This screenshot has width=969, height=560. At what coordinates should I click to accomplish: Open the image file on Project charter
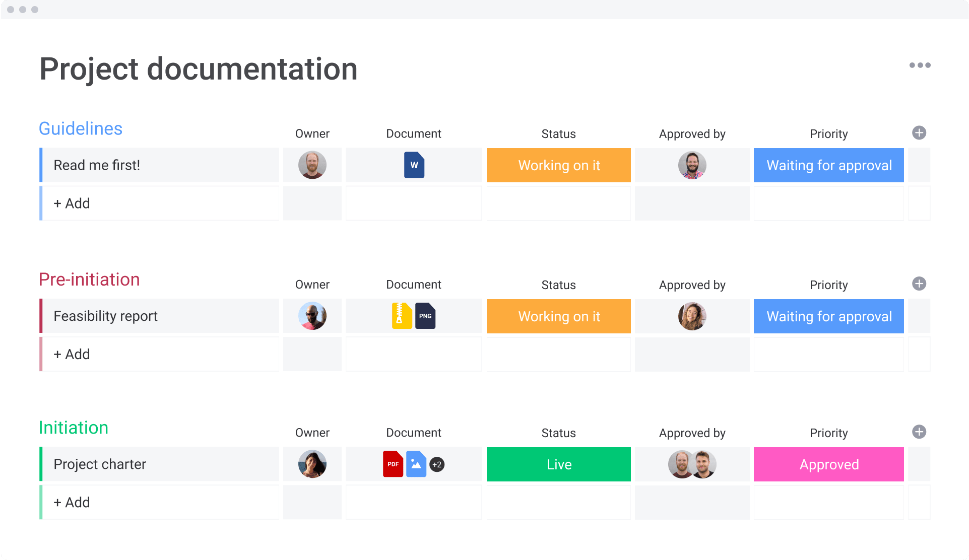pos(415,464)
